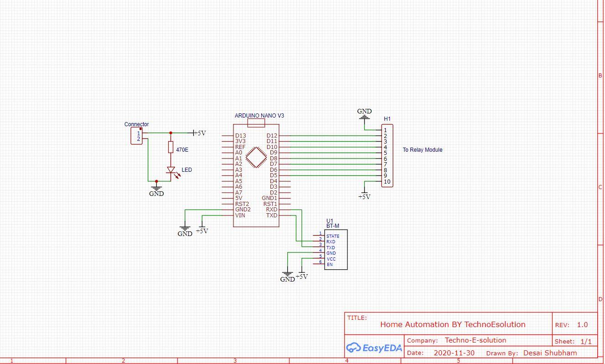605x364 pixels.
Task: Select the 470E resistor symbol
Action: click(171, 147)
